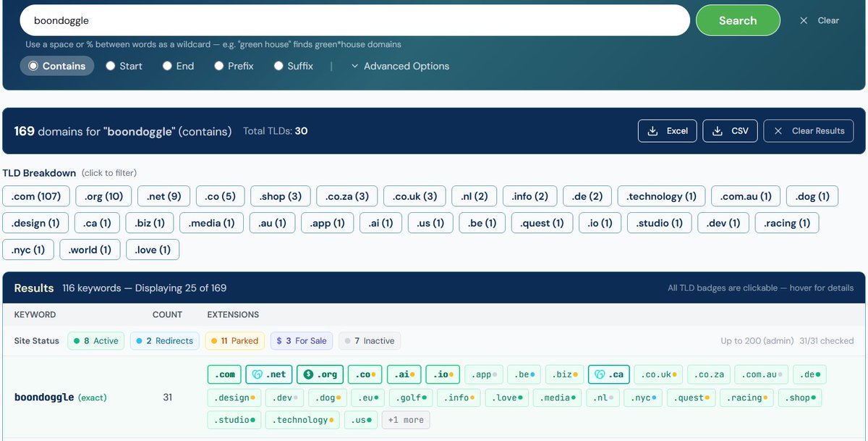The width and height of the screenshot is (868, 441).
Task: Filter by .world (1) TLD
Action: [x=90, y=250]
